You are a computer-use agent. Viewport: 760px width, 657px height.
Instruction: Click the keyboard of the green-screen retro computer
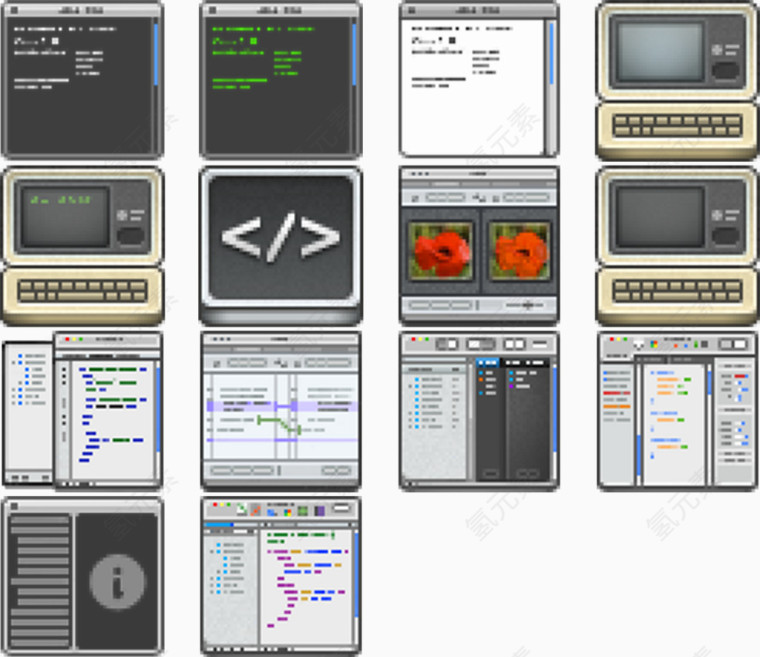pos(82,291)
